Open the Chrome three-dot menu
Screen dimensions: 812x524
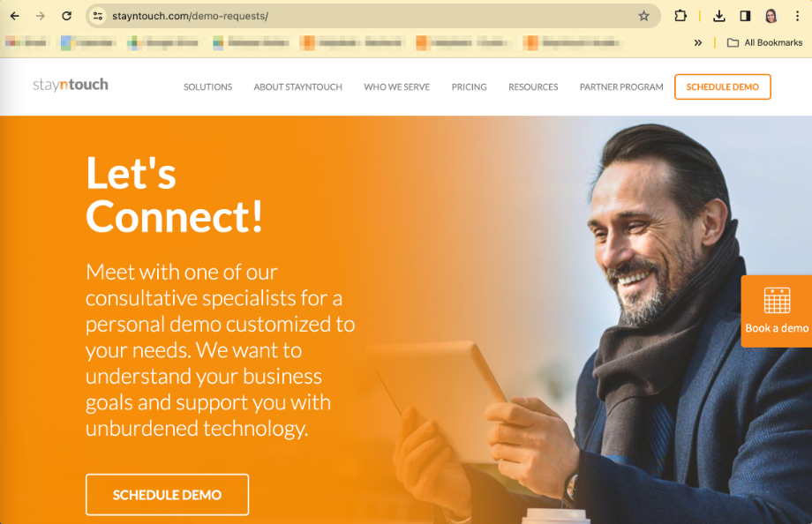tap(797, 16)
